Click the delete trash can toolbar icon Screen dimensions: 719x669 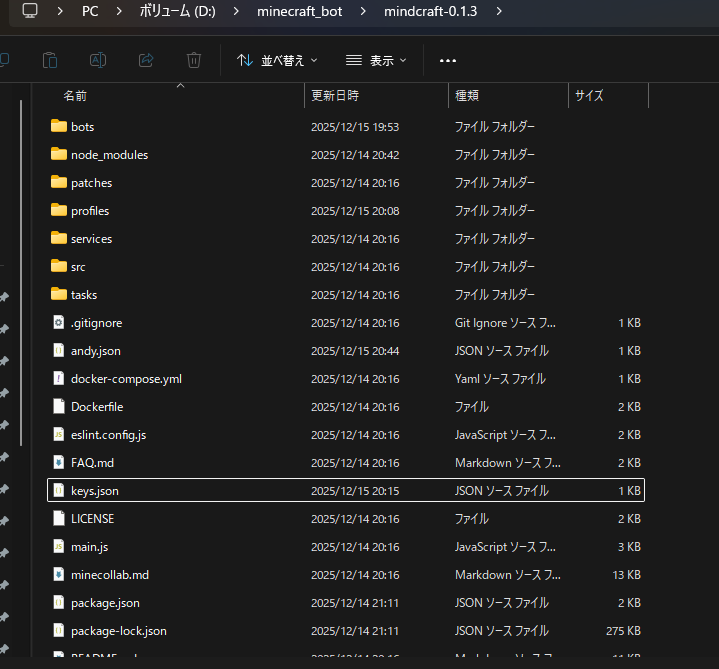pos(194,60)
